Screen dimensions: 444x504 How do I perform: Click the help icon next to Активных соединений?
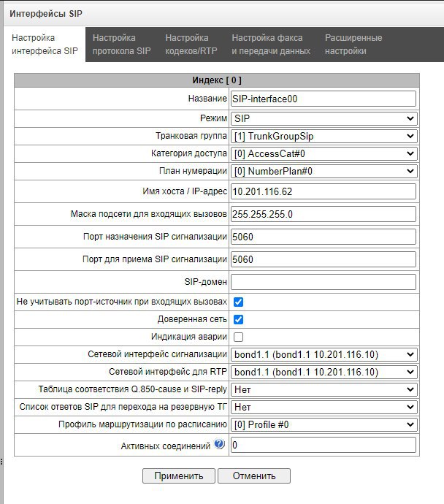pyautogui.click(x=220, y=444)
